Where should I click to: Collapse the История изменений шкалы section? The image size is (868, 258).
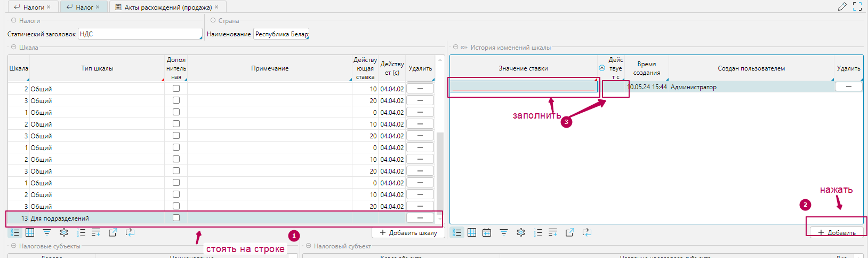click(456, 47)
